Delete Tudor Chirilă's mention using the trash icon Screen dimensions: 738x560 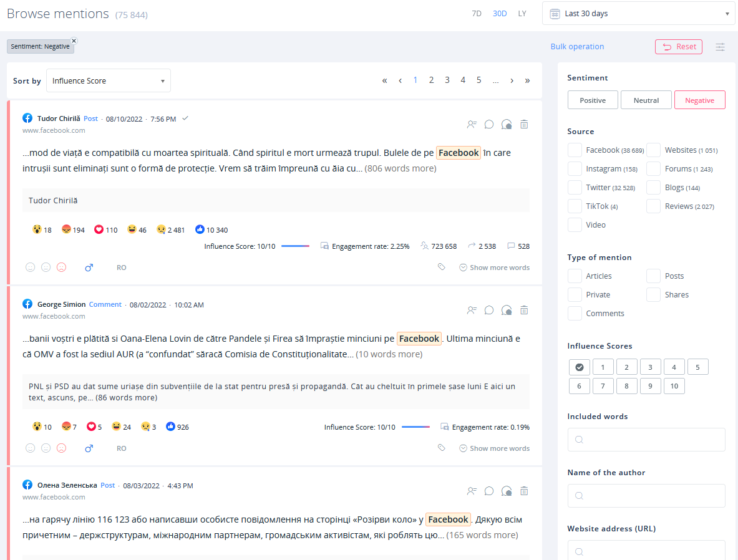click(x=524, y=124)
